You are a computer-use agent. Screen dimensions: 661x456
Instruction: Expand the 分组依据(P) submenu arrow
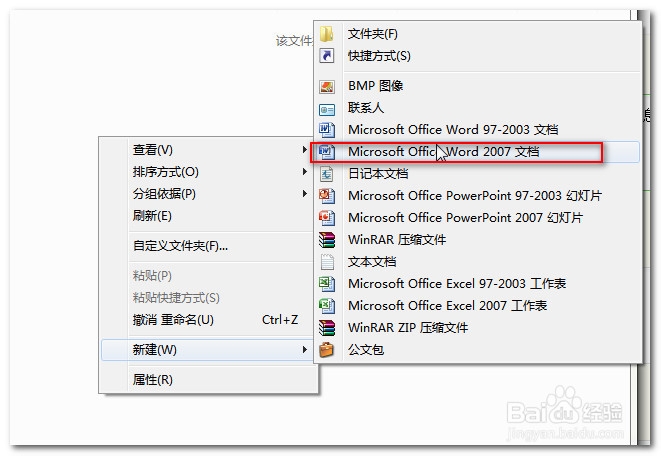[304, 193]
